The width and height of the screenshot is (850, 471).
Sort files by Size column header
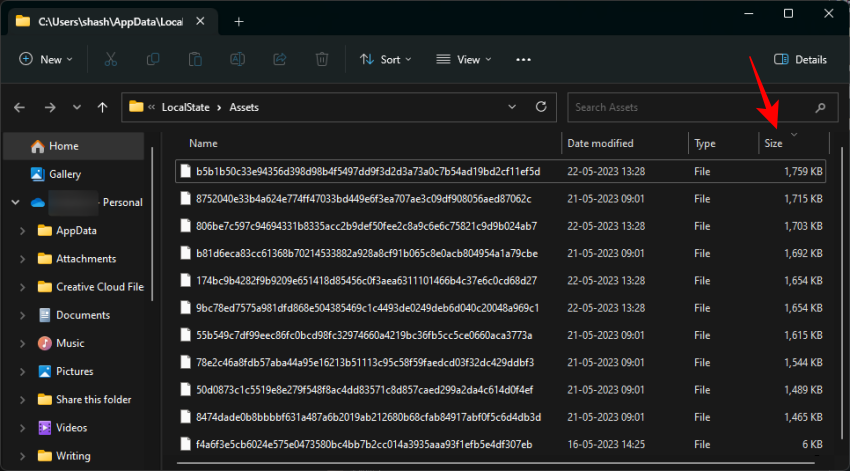(x=774, y=144)
